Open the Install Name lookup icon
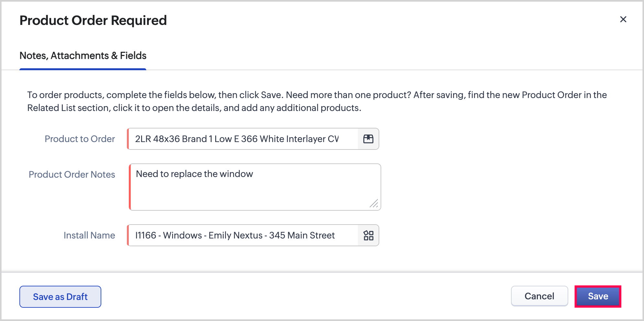 click(368, 235)
